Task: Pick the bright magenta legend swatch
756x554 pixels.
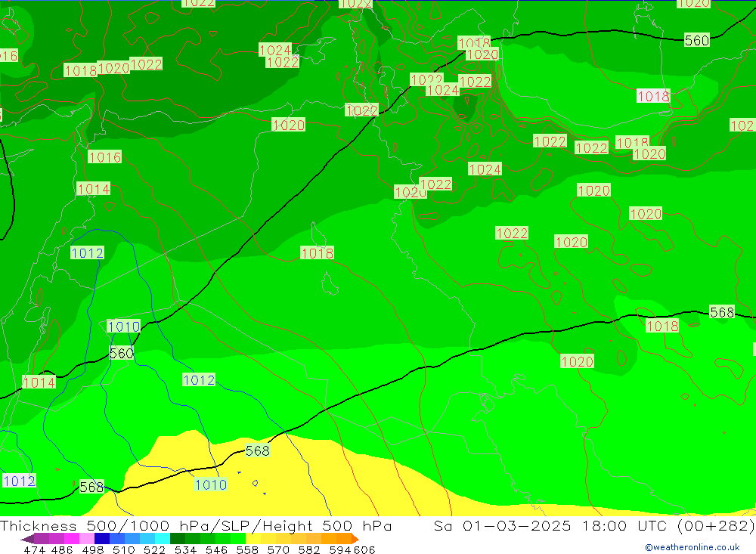Action: pos(71,539)
